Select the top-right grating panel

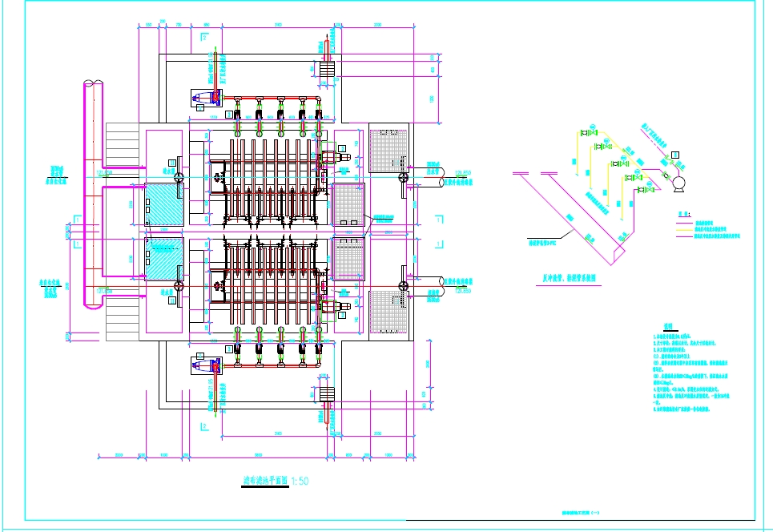tap(389, 151)
